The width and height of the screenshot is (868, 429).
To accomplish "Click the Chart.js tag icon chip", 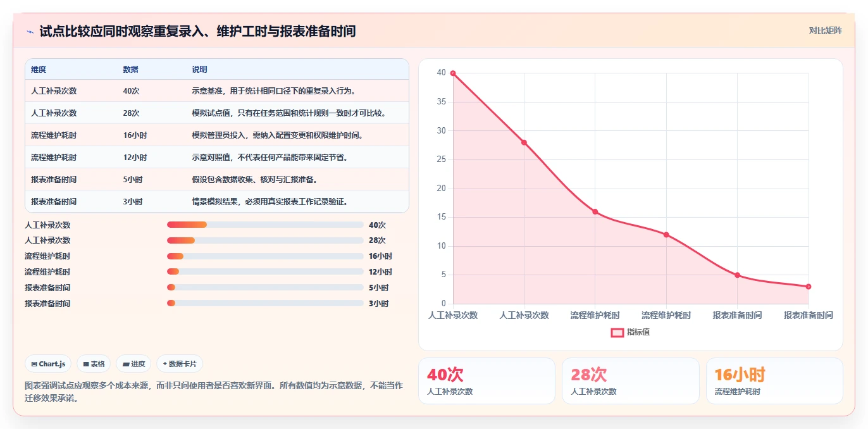I will tap(48, 364).
